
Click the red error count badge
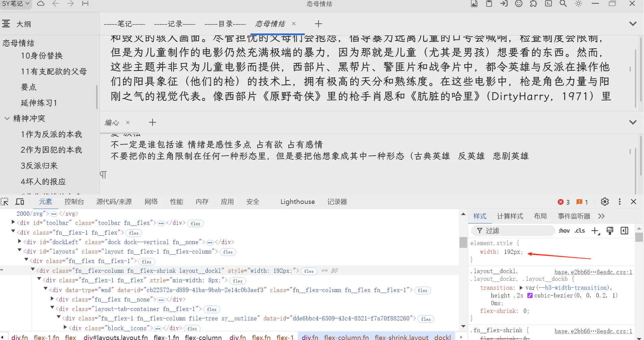(x=564, y=202)
